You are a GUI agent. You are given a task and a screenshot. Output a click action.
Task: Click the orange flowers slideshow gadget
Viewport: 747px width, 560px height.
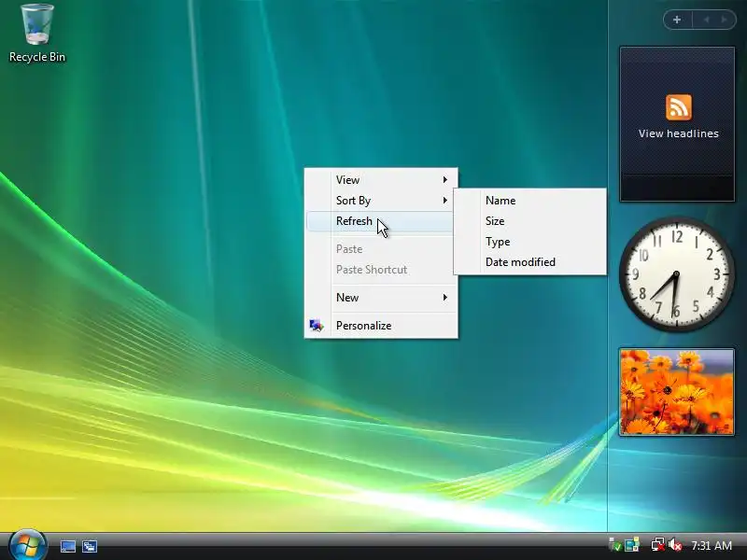(x=676, y=392)
